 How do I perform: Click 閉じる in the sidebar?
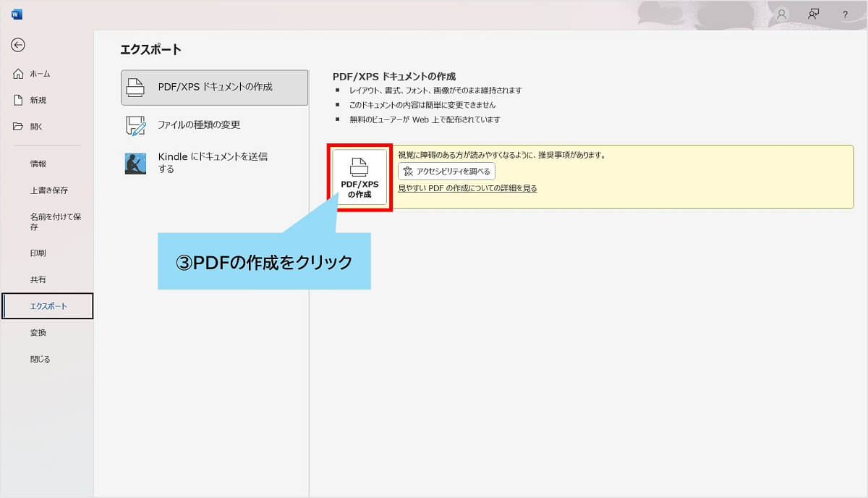(40, 359)
